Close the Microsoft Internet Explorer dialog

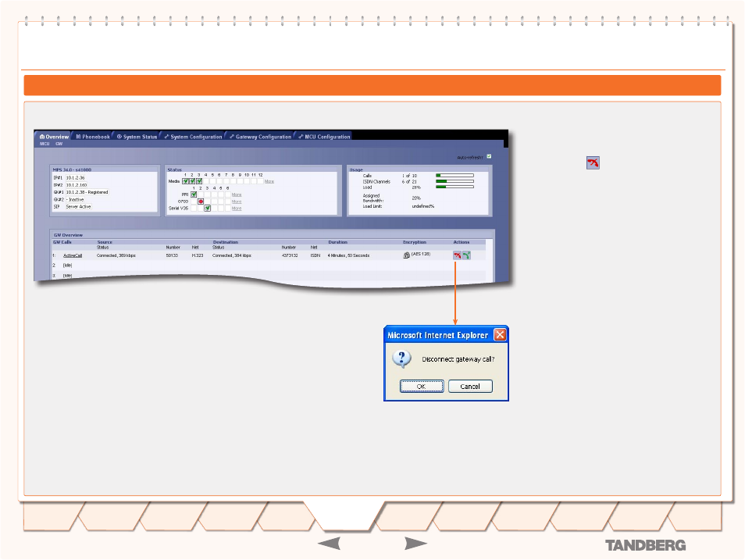500,335
